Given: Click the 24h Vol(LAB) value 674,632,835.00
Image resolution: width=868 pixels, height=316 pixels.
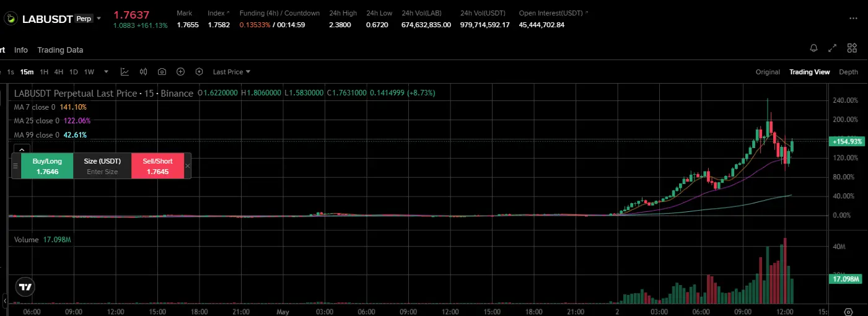Looking at the screenshot, I should coord(426,25).
